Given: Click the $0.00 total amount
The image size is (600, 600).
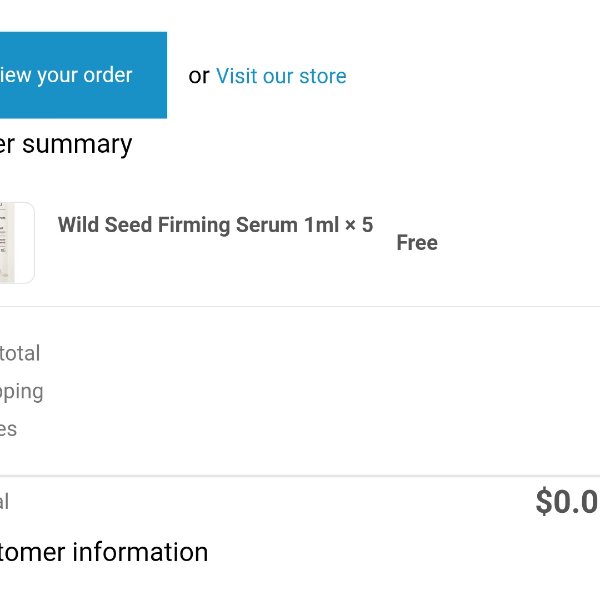Looking at the screenshot, I should tap(567, 501).
